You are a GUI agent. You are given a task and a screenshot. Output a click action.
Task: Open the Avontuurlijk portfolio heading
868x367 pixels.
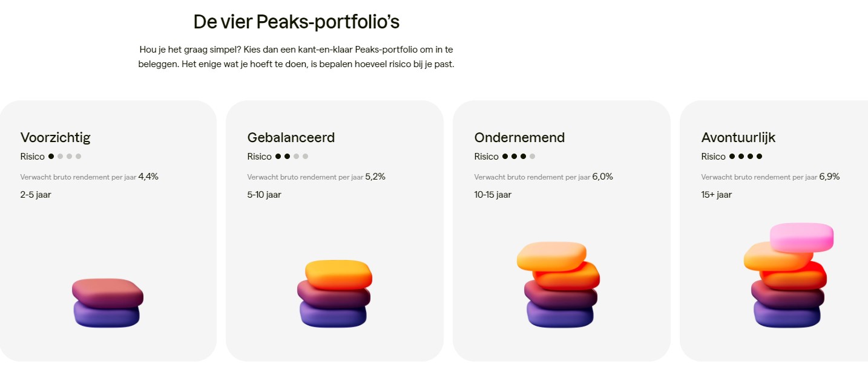click(738, 137)
